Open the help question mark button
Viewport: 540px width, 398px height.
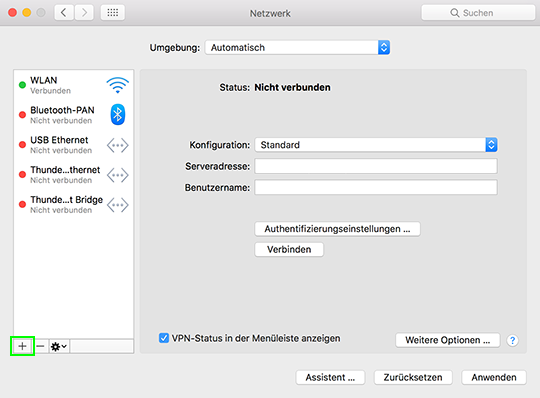click(512, 341)
